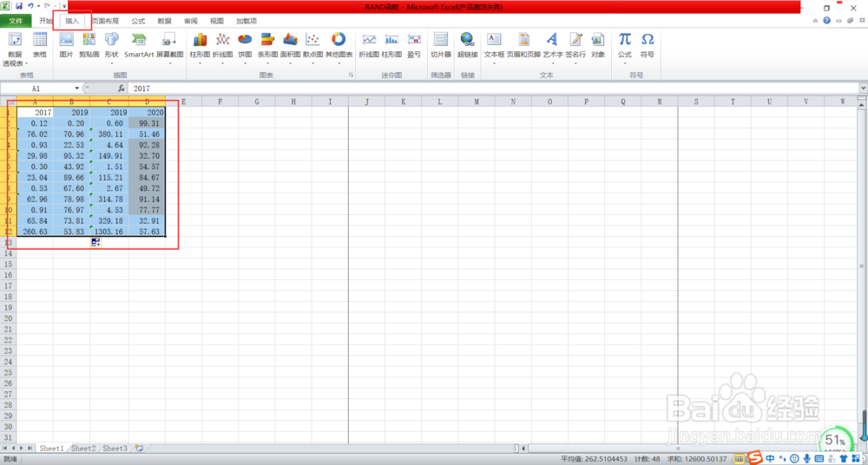The image size is (868, 465).
Task: Insert a 签名行 signature line
Action: pos(575,47)
